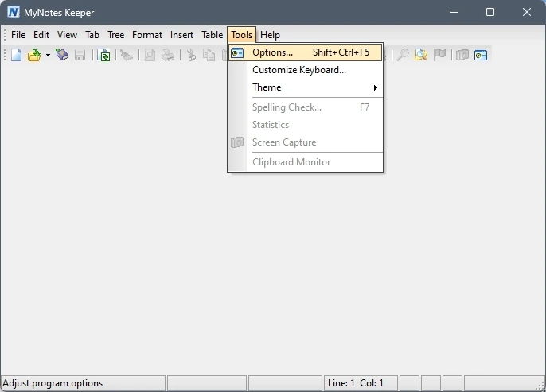Click the document with green arrow toolbar icon
546x392 pixels.
103,55
